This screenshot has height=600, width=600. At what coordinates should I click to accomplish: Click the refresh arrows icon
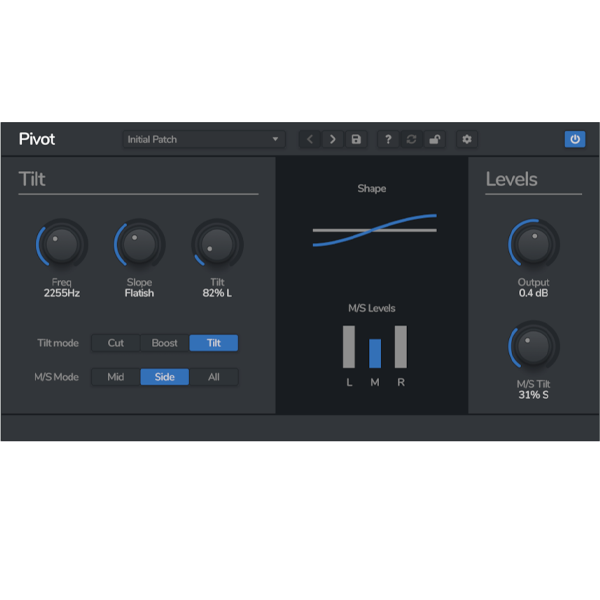coord(411,139)
